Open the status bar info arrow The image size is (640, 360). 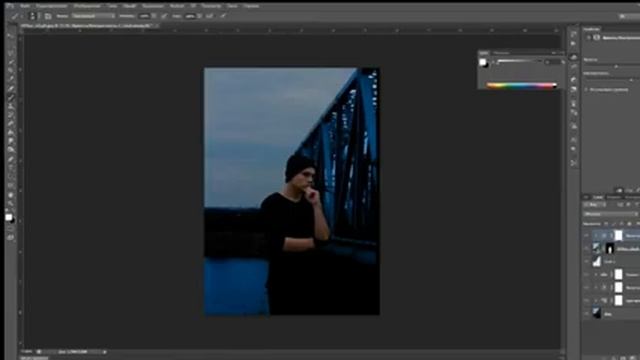pyautogui.click(x=104, y=351)
